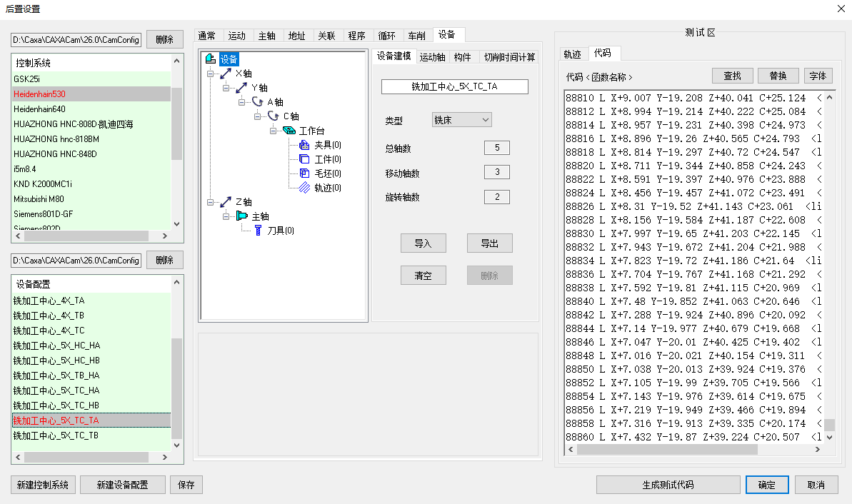
Task: Click the 总轴数 value field
Action: [x=496, y=148]
